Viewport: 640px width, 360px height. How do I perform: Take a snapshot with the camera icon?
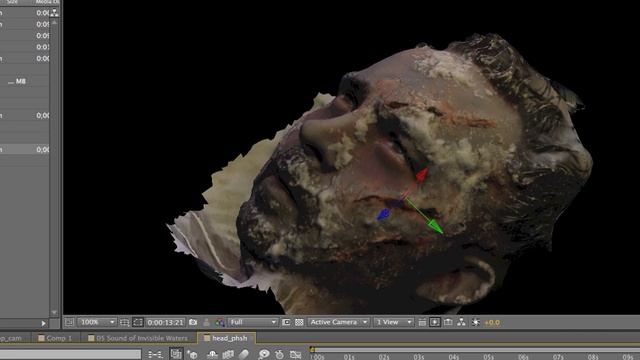click(x=193, y=322)
